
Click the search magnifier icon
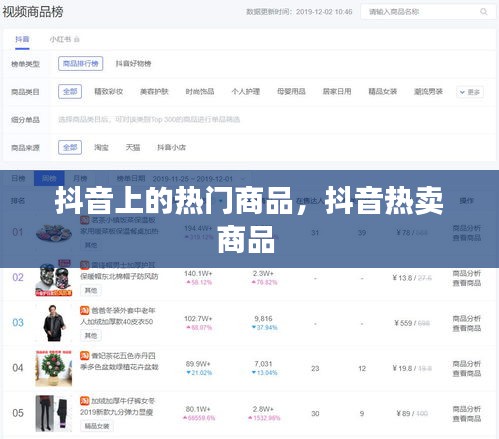click(483, 12)
